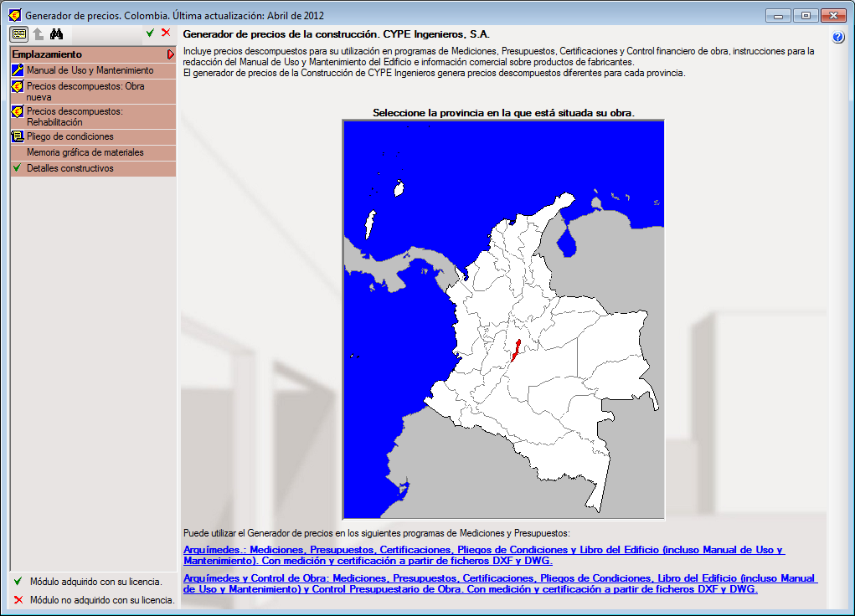Click the Seleccione la provincia heading text
Viewport: 855px width, 616px height.
click(x=503, y=113)
